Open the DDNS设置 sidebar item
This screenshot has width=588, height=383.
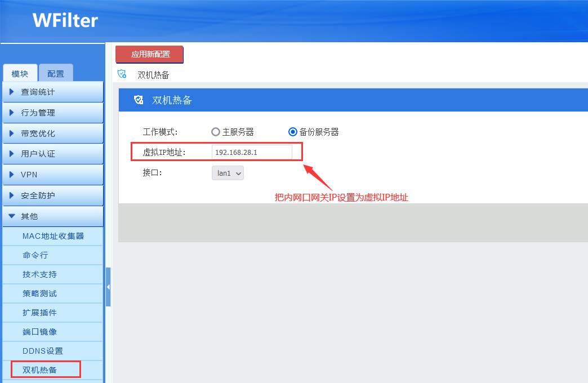coord(43,351)
